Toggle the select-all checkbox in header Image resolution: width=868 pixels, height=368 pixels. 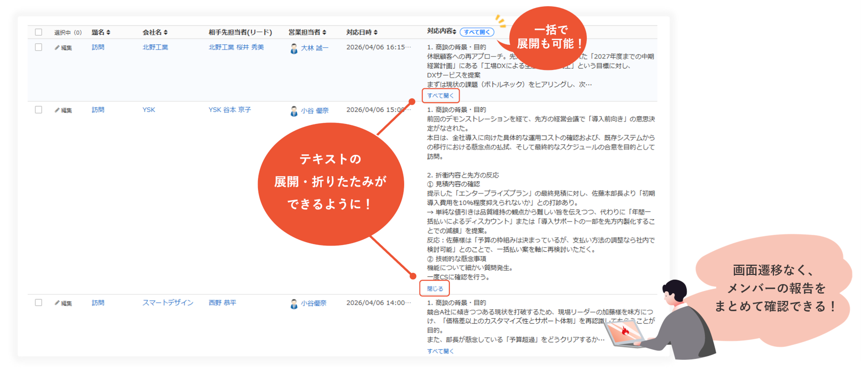coord(39,32)
